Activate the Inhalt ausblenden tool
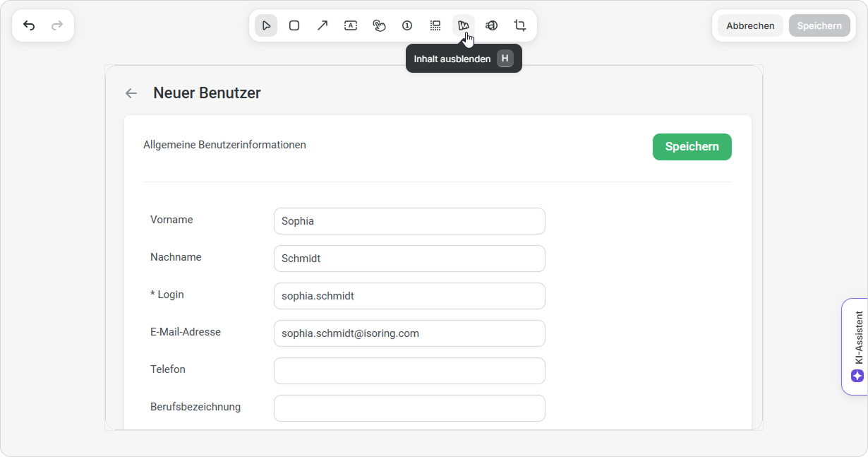Image resolution: width=868 pixels, height=457 pixels. 464,25
